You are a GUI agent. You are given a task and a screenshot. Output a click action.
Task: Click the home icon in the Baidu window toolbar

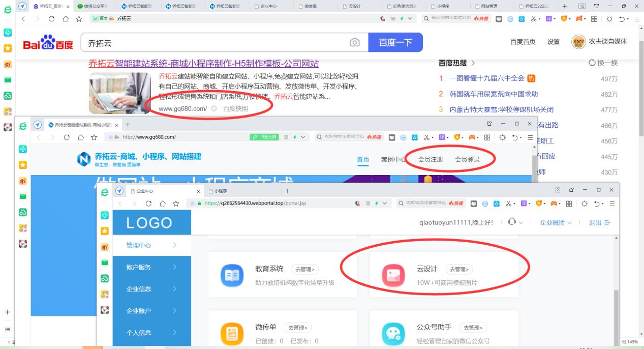[x=66, y=19]
